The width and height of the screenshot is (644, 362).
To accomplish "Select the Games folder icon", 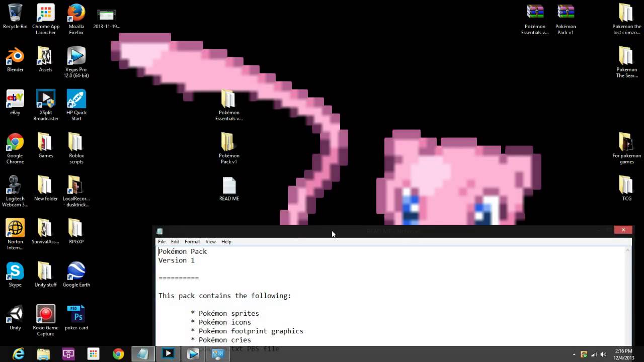I will [46, 146].
